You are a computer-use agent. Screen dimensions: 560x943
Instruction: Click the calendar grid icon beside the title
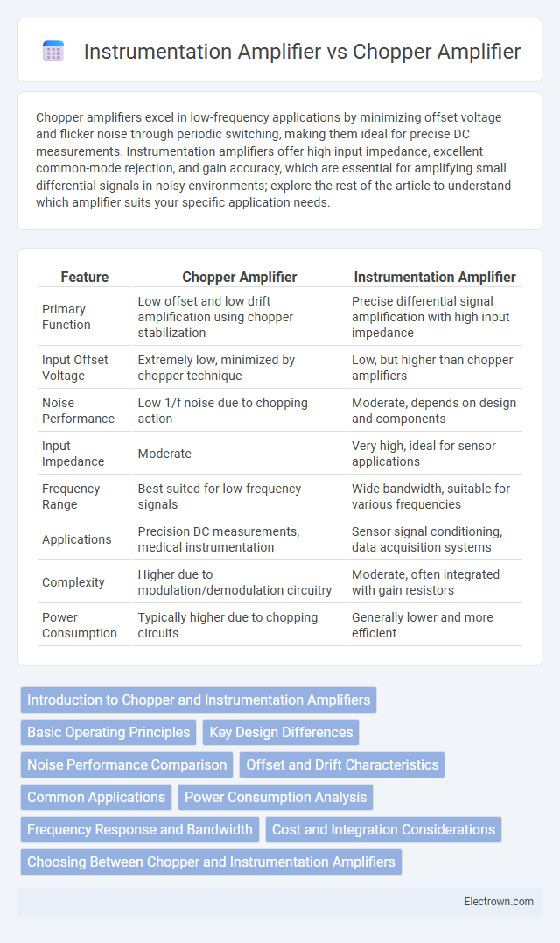pyautogui.click(x=53, y=52)
